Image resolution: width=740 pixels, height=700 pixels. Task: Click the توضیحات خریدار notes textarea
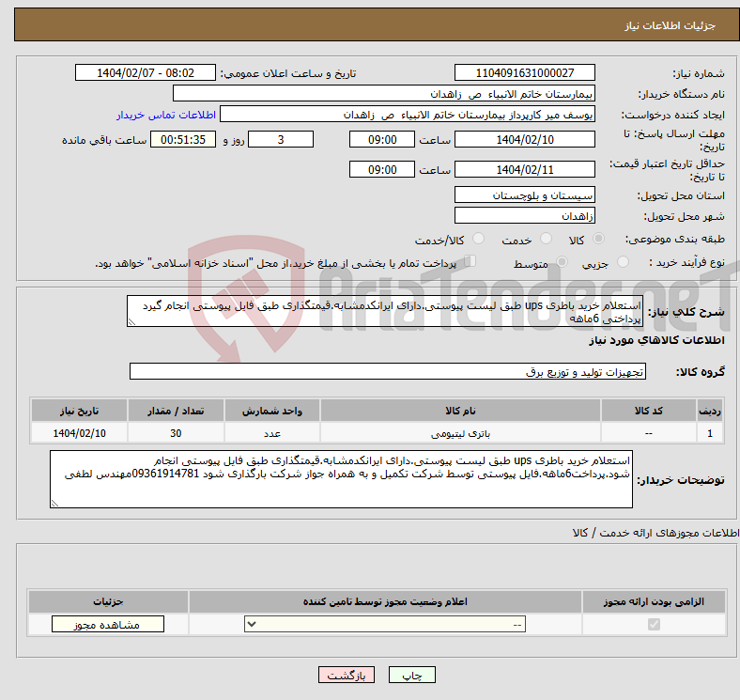click(341, 479)
